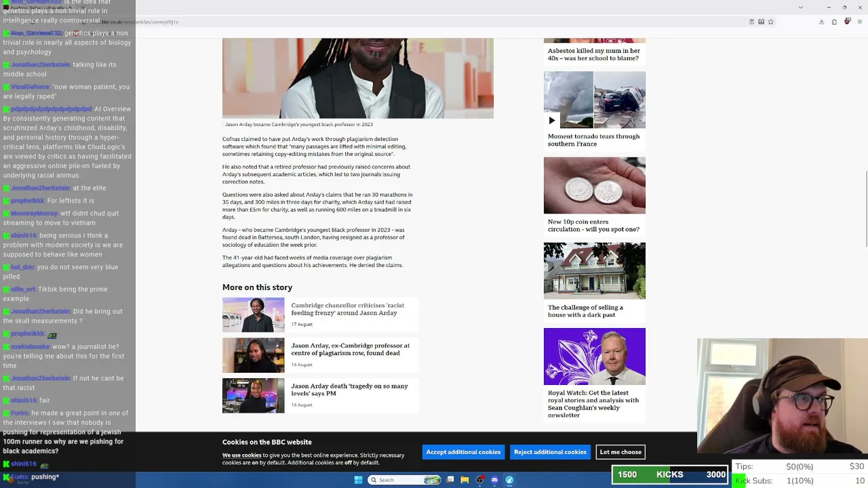Viewport: 868px width, 488px height.
Task: Open the house with dark past thumbnail
Action: coord(595,271)
